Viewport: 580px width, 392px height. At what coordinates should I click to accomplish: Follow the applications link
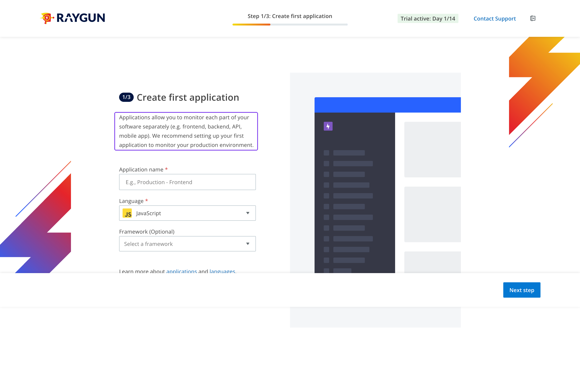(181, 271)
